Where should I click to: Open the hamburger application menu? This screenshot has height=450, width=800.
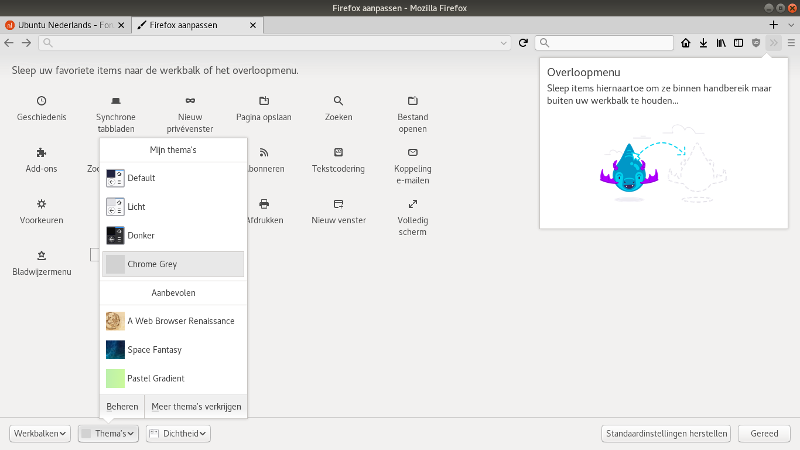click(791, 43)
